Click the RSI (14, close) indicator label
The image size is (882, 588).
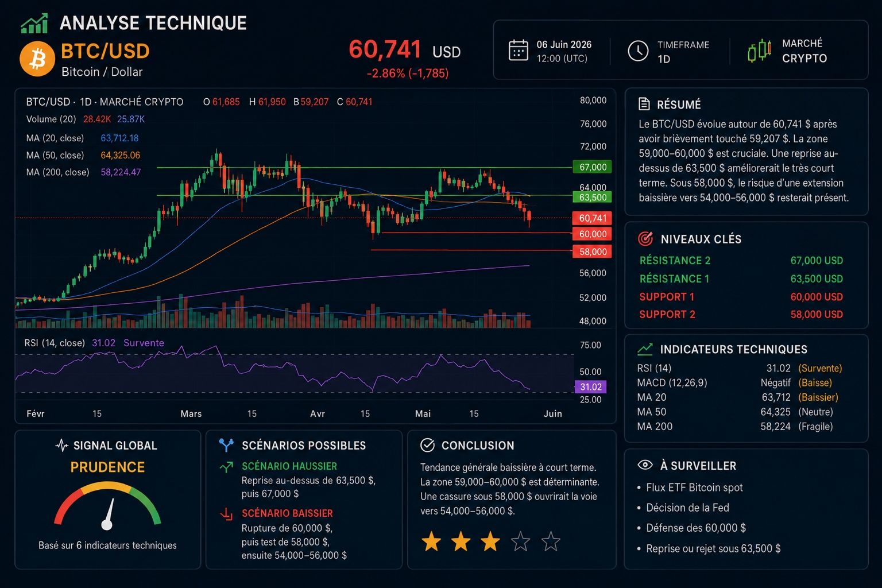55,343
